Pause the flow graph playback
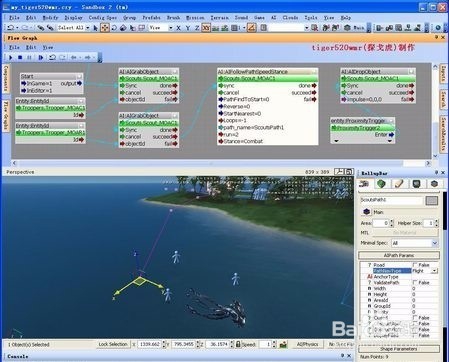This screenshot has height=362, width=449. [x=29, y=58]
